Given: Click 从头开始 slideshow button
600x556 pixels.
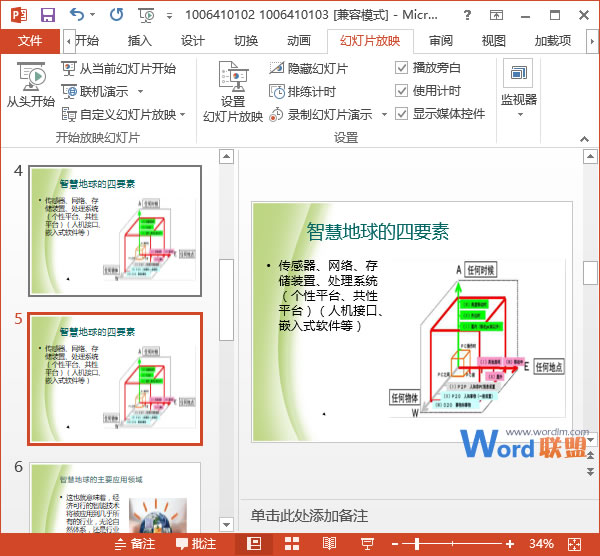Looking at the screenshot, I should coord(31,85).
